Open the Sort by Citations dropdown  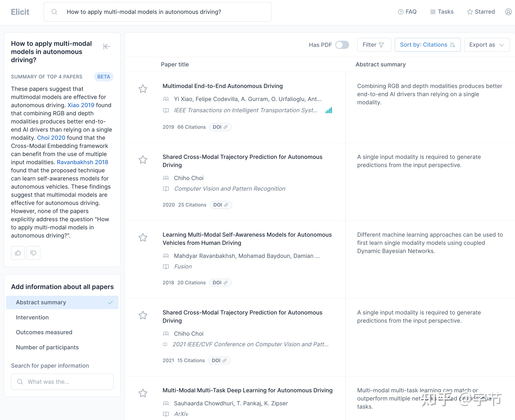click(427, 45)
